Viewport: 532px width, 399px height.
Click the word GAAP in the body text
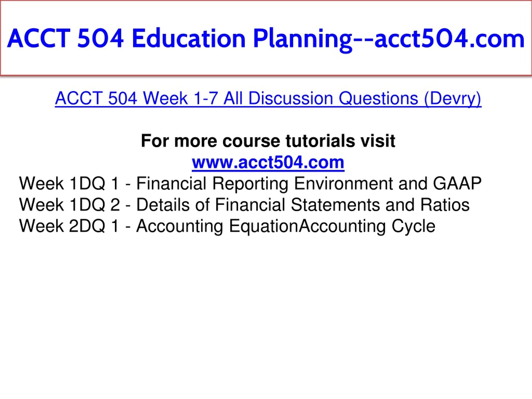tap(457, 183)
